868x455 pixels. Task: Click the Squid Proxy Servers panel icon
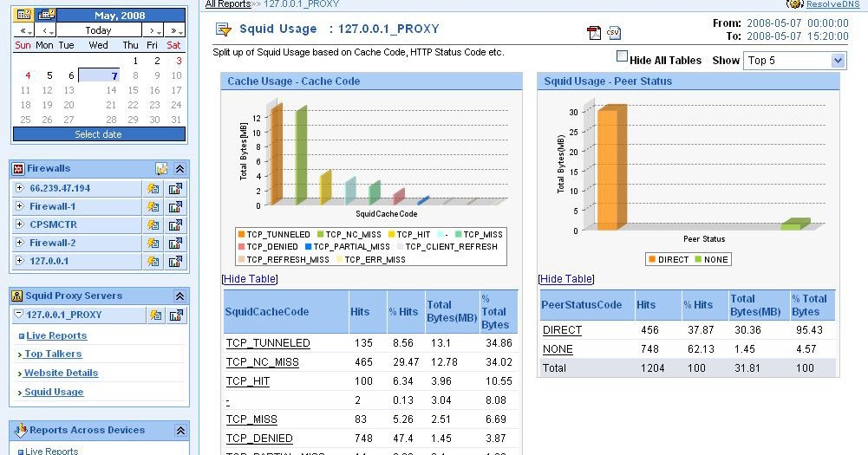pos(17,296)
